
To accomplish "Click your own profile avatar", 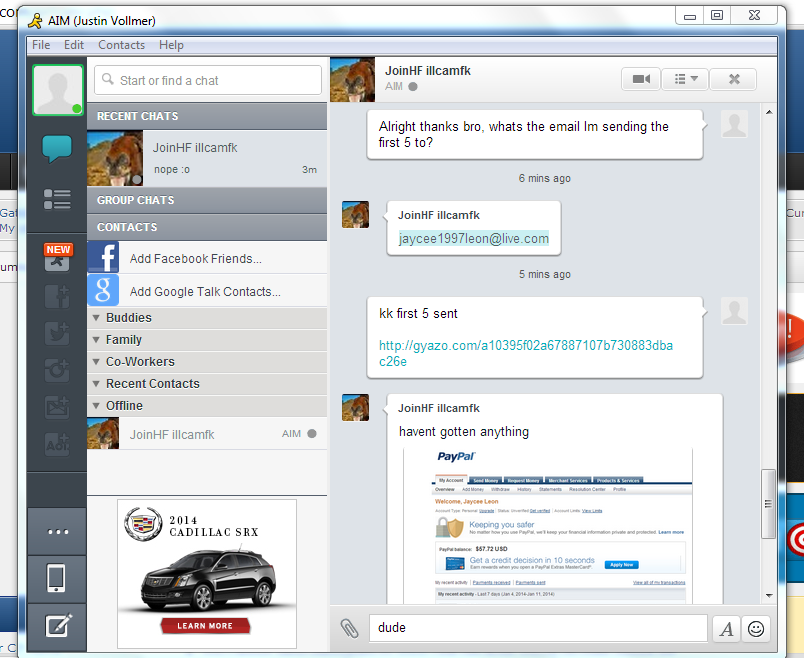I will coord(57,90).
